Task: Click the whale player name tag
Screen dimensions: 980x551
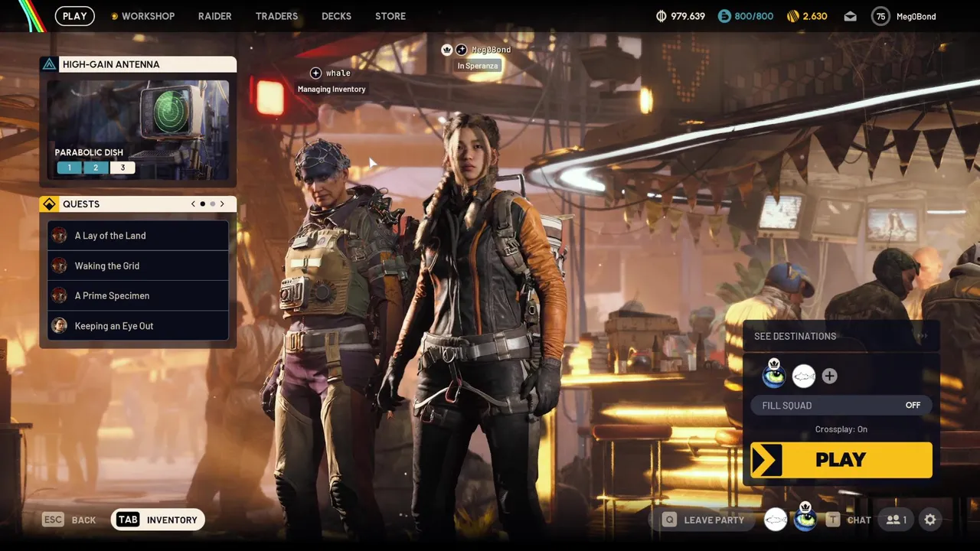Action: point(338,73)
